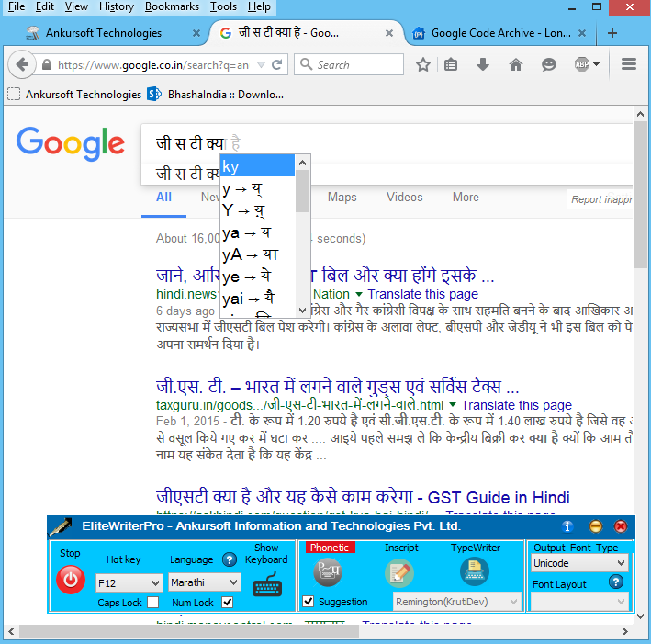Viewport: 651px width, 644px height.
Task: Open the Help menu
Action: 259,6
